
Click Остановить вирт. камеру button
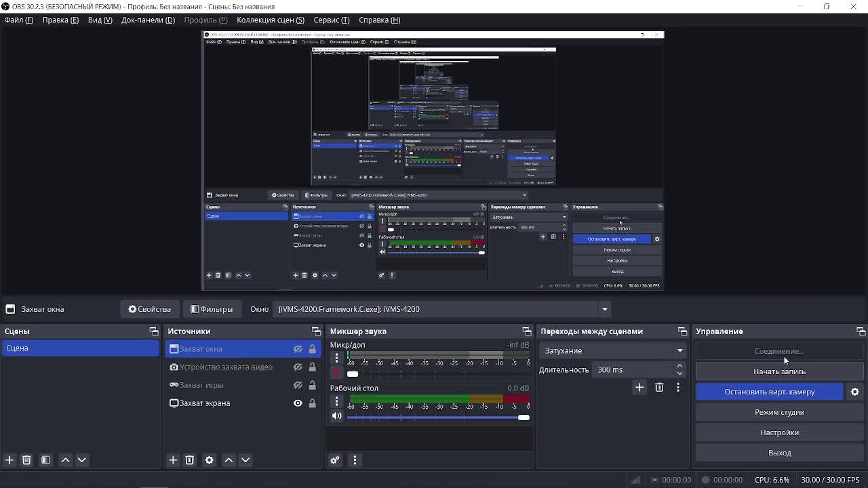770,392
